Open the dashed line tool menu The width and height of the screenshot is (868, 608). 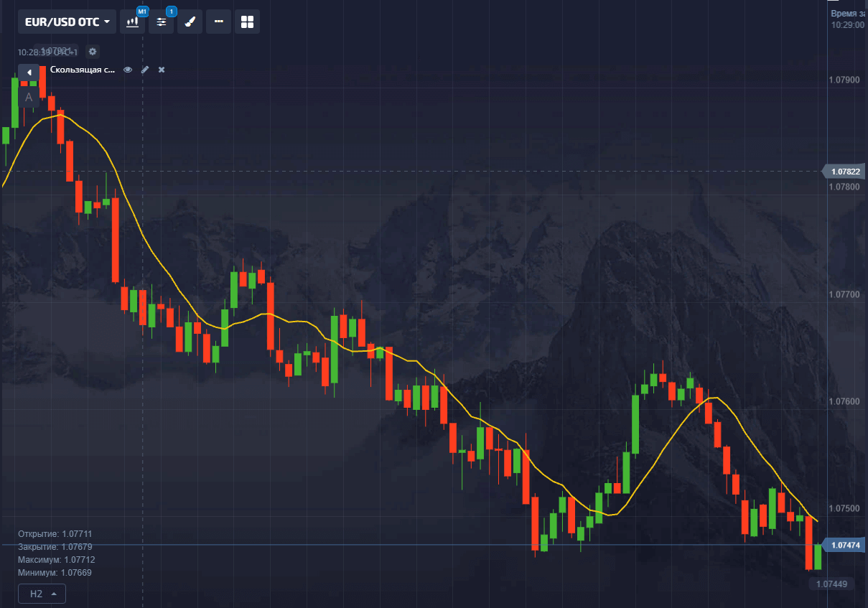click(218, 22)
